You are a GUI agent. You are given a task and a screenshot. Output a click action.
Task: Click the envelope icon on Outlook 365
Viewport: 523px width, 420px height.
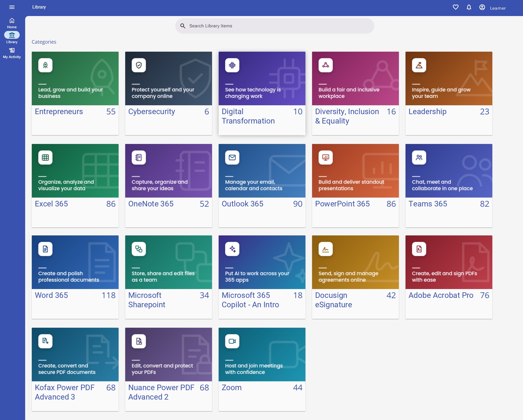(x=232, y=158)
